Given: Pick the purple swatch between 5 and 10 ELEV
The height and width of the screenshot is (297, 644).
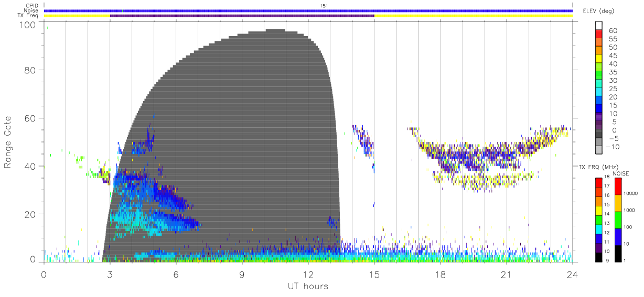Looking at the screenshot, I should coord(599,117).
